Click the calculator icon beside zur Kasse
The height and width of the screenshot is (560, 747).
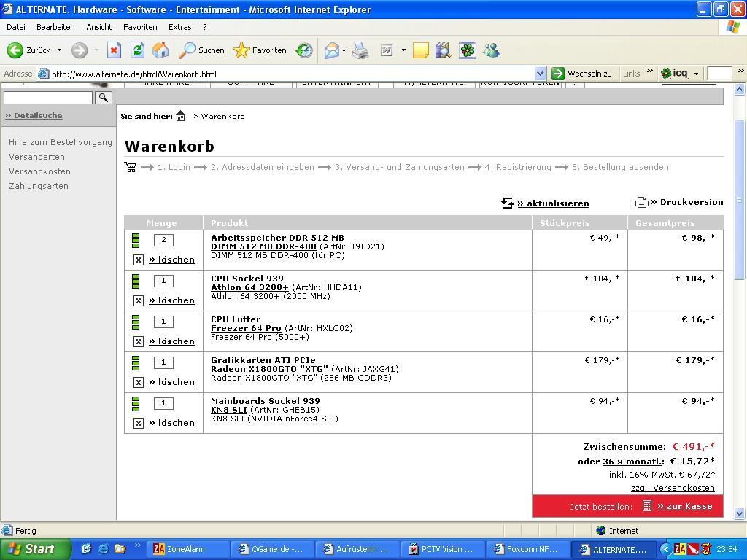646,506
